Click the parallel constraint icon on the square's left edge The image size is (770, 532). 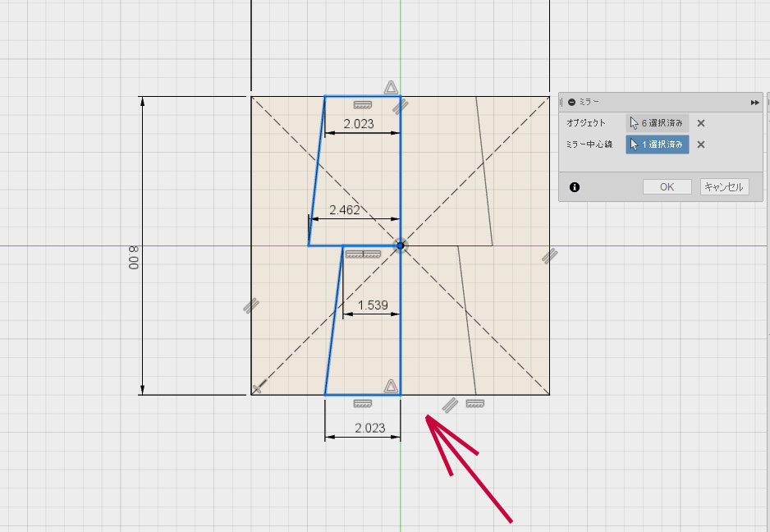251,305
